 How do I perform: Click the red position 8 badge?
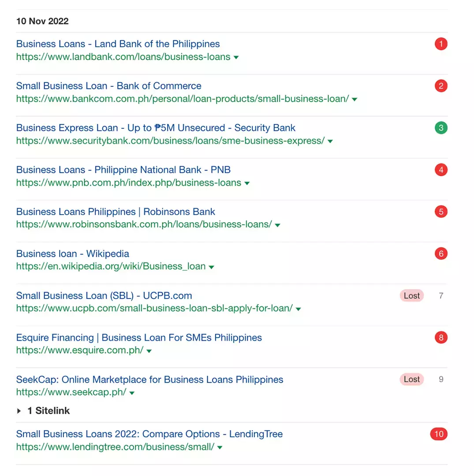coord(441,337)
